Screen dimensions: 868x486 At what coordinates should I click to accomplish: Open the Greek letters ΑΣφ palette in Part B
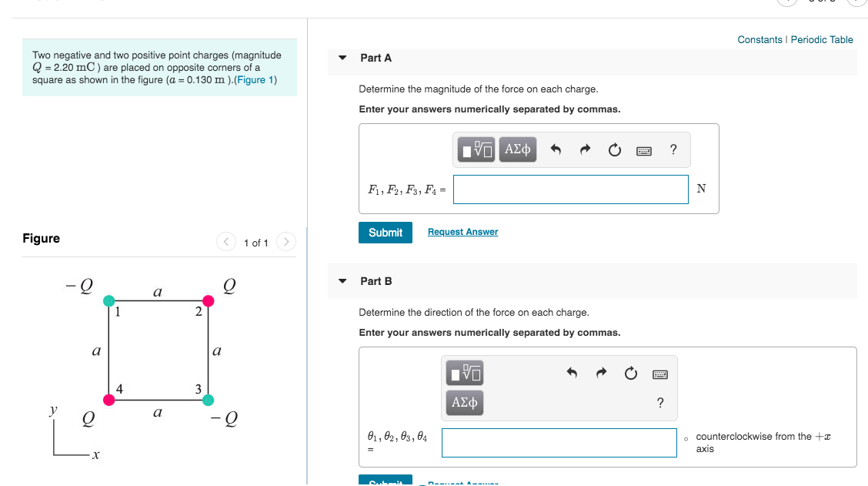464,402
